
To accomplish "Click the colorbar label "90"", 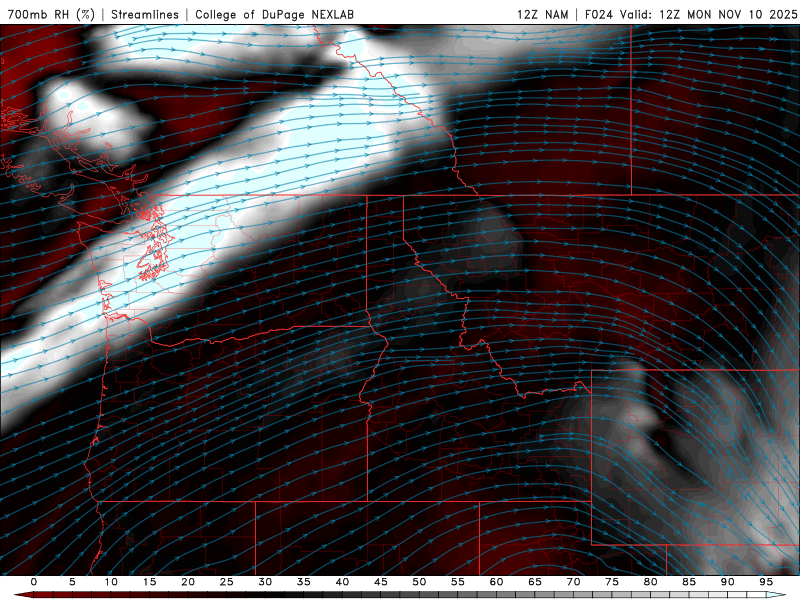I will 728,582.
